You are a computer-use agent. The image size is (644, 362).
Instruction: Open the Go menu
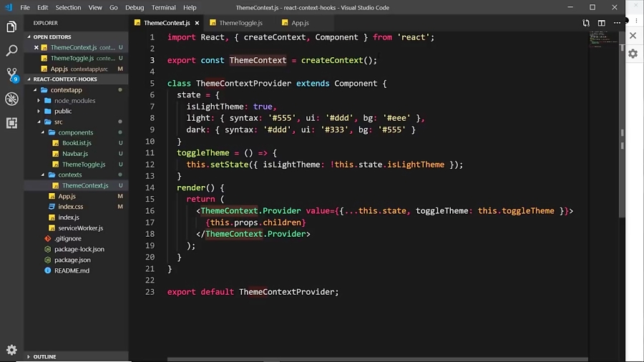pyautogui.click(x=113, y=7)
